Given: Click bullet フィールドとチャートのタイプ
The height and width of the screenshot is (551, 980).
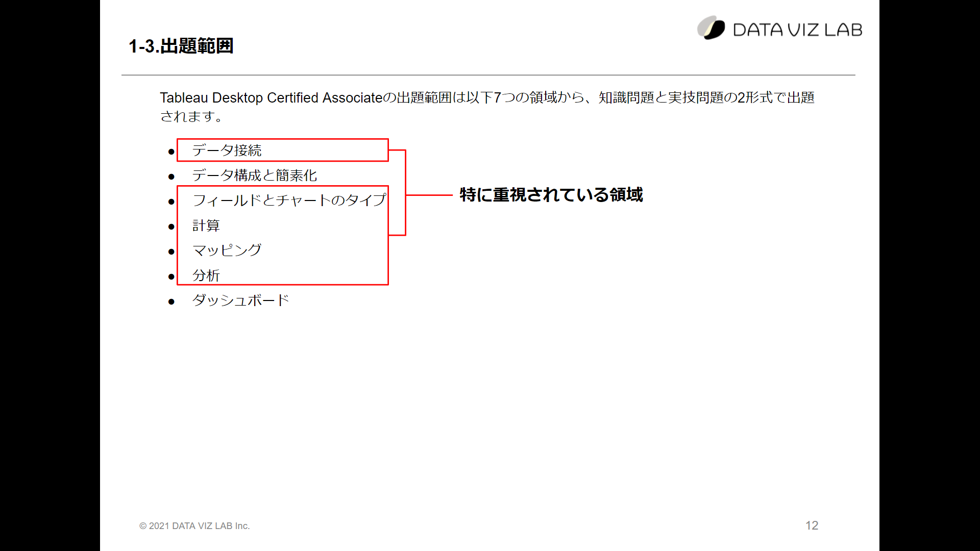Looking at the screenshot, I should [x=289, y=200].
